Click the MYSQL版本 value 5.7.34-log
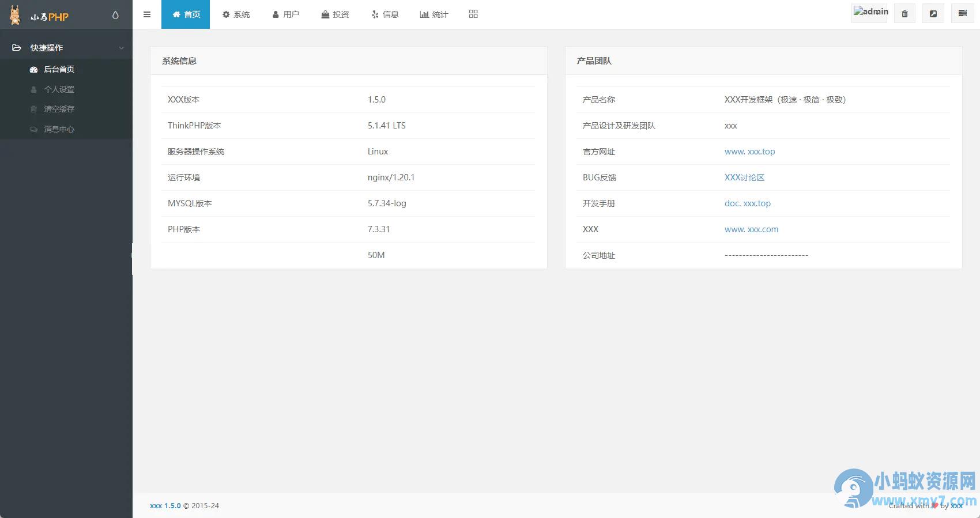The height and width of the screenshot is (518, 980). pos(387,203)
